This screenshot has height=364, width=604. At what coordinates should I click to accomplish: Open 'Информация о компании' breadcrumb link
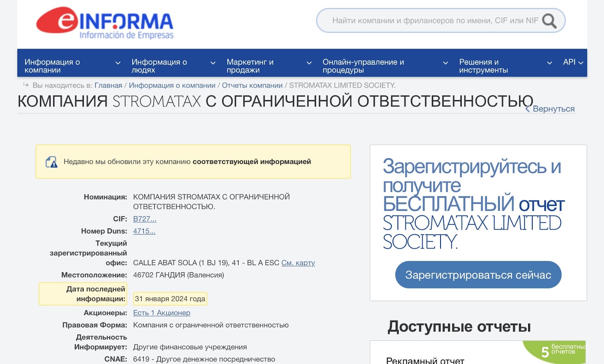coord(172,85)
